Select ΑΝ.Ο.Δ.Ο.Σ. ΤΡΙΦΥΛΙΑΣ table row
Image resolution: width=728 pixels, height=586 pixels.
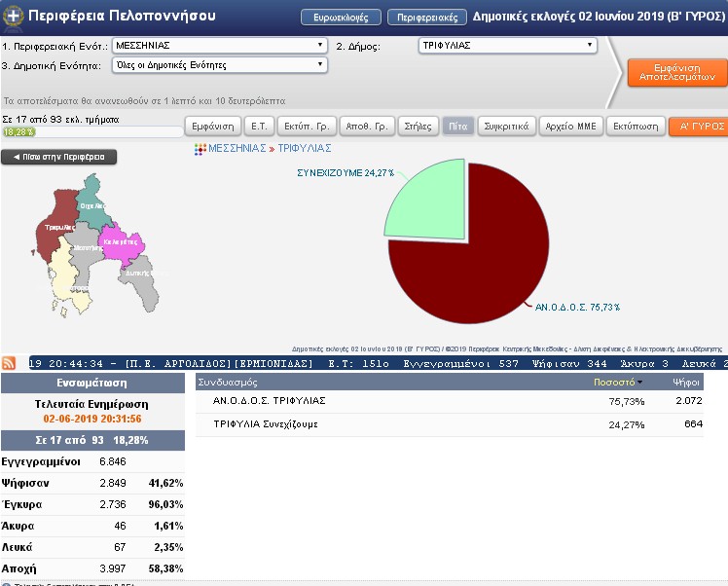pos(450,401)
